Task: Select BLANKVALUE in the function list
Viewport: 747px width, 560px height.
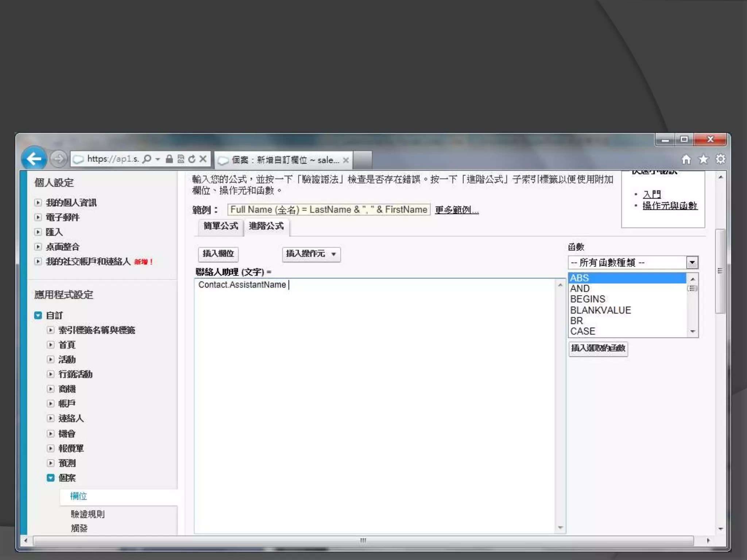Action: [600, 310]
